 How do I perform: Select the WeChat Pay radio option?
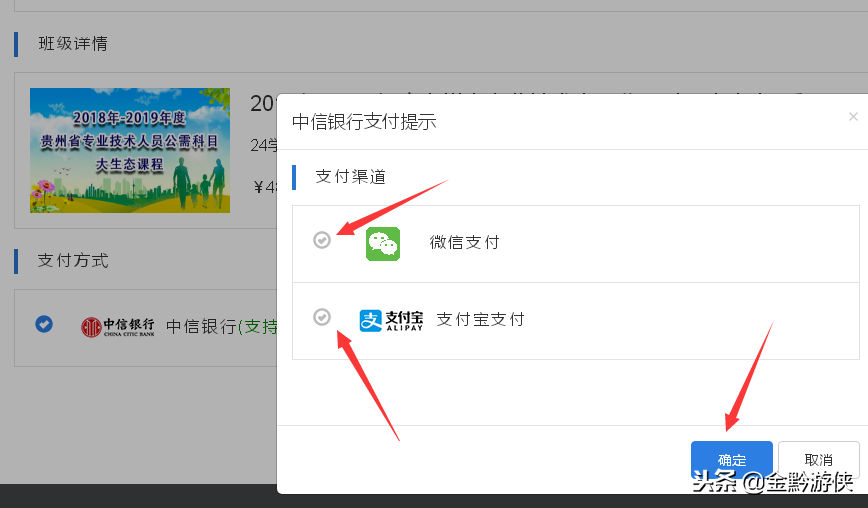coord(322,240)
